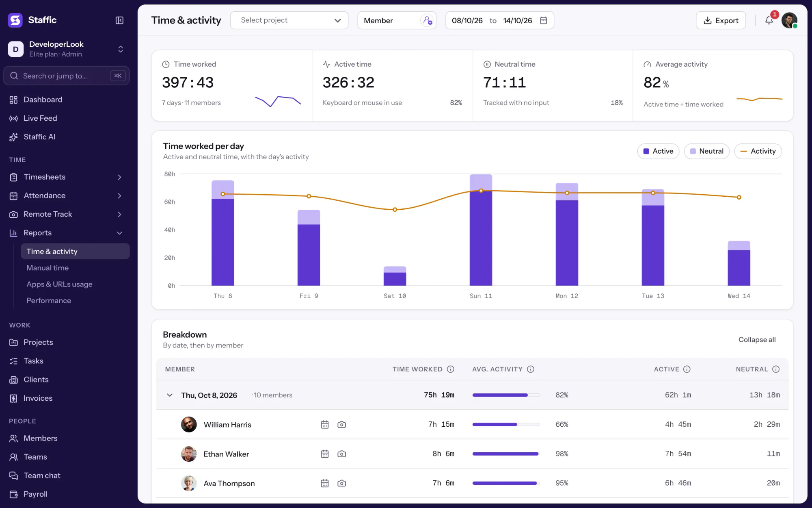The width and height of the screenshot is (812, 508).
Task: Show info for Avg. Activity column
Action: click(x=531, y=369)
